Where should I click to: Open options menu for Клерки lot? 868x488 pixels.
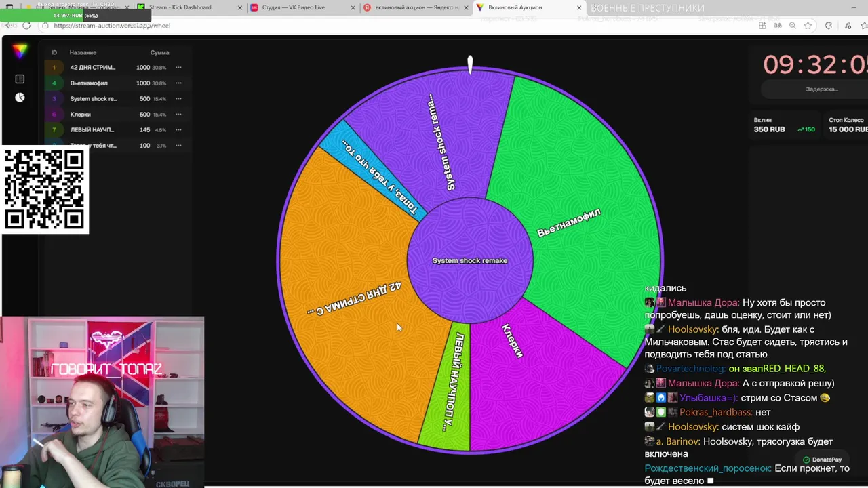click(x=178, y=114)
